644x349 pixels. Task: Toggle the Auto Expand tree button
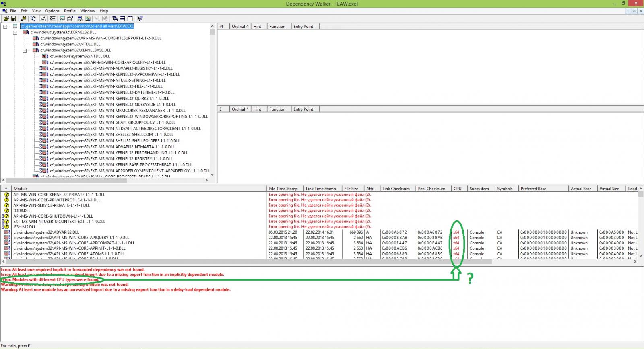(x=33, y=18)
